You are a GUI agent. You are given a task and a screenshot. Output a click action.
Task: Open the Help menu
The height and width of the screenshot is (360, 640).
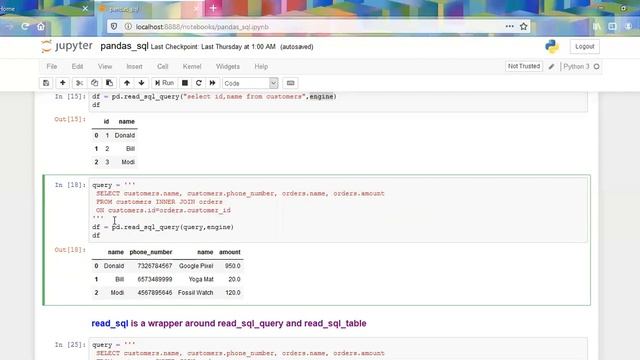[261, 67]
